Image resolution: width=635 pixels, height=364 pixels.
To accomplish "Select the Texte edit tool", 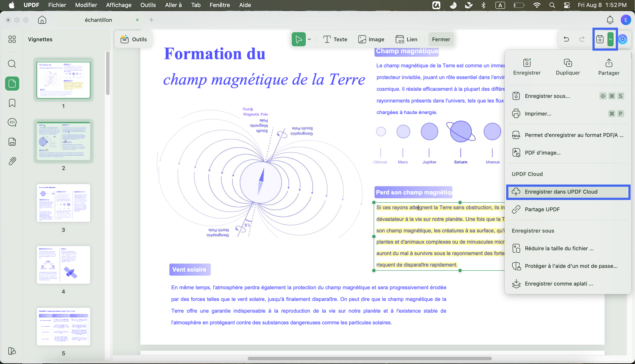I will 335,39.
